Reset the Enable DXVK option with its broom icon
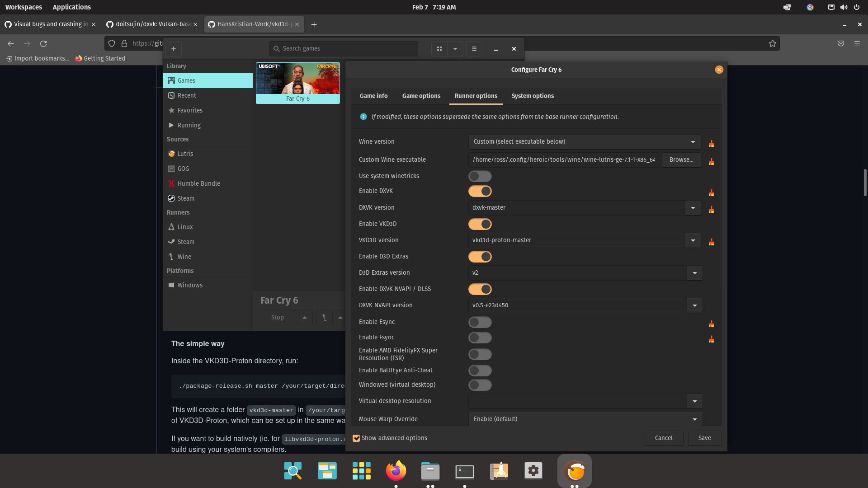Screen dimensions: 868x488 click(711, 192)
